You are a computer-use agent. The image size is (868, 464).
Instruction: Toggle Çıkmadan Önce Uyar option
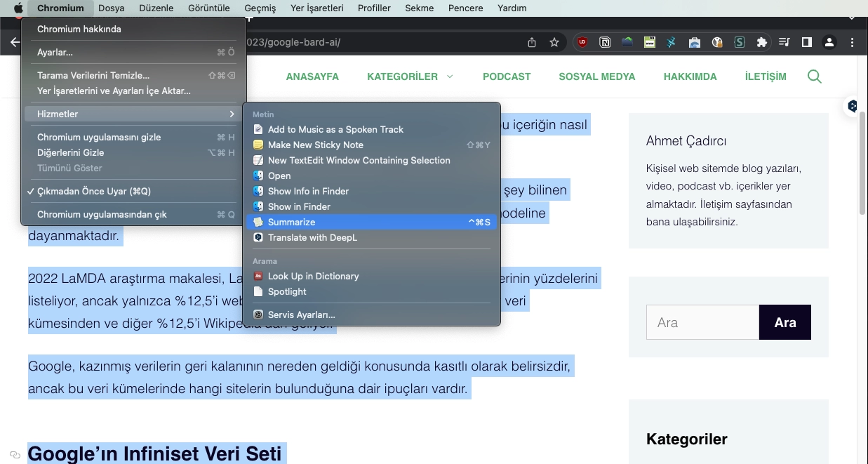(x=133, y=191)
